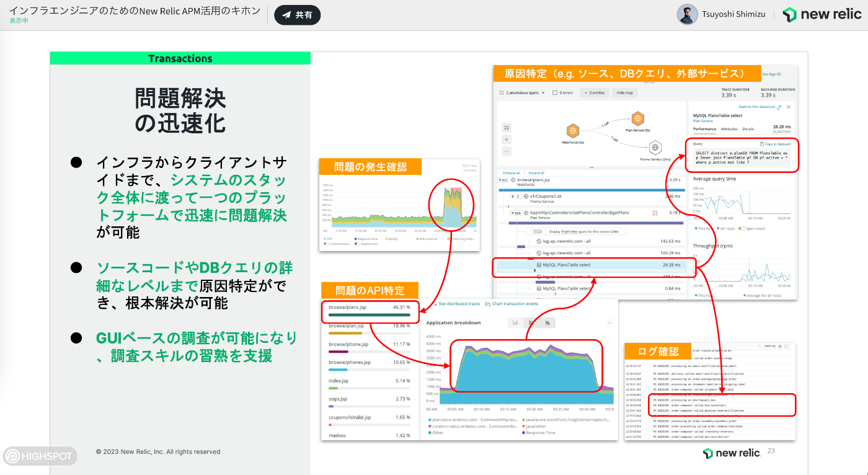This screenshot has height=475, width=868.
Task: Select the log-api.newrelic.com 109.28 ms span
Action: [x=591, y=253]
